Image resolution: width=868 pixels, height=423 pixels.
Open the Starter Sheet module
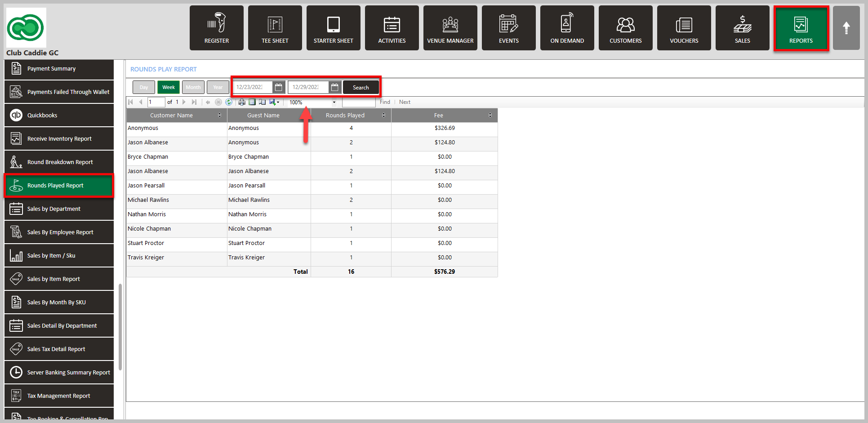pyautogui.click(x=334, y=28)
